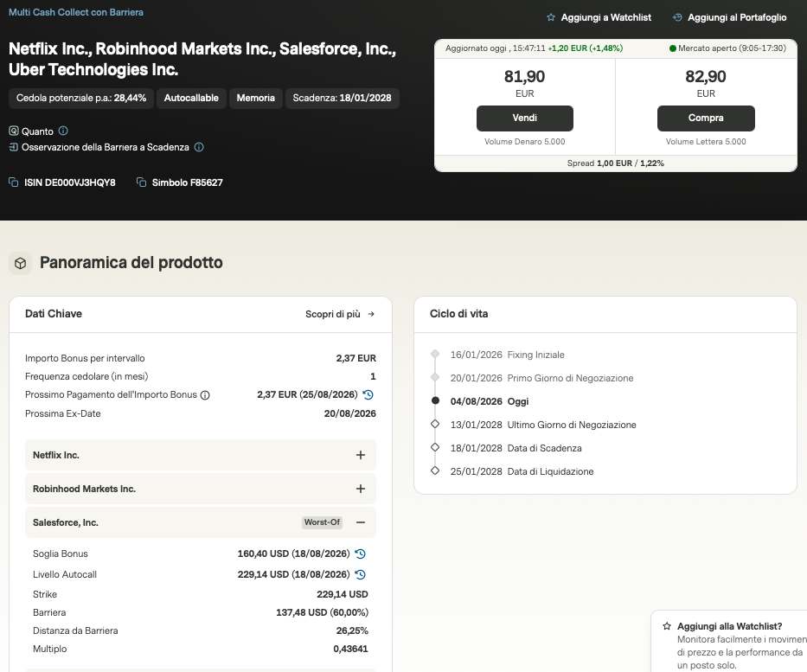Click the barrier observation icon
The image size is (807, 672).
14,147
